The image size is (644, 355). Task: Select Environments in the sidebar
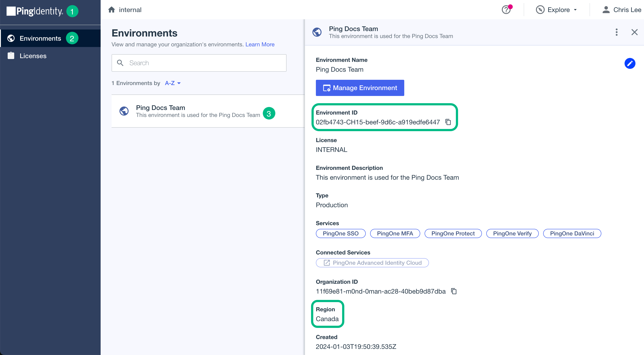[40, 38]
